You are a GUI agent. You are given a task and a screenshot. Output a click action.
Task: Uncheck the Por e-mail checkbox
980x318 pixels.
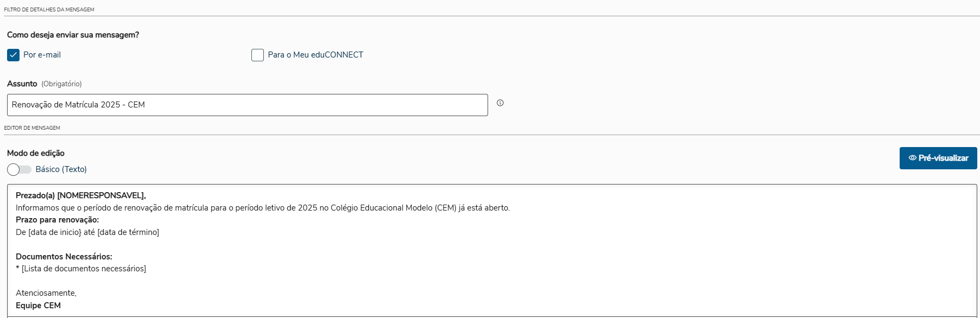tap(14, 55)
